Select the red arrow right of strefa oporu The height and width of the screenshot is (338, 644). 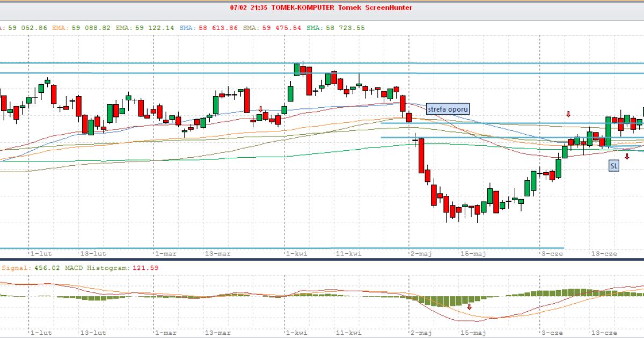click(x=568, y=114)
